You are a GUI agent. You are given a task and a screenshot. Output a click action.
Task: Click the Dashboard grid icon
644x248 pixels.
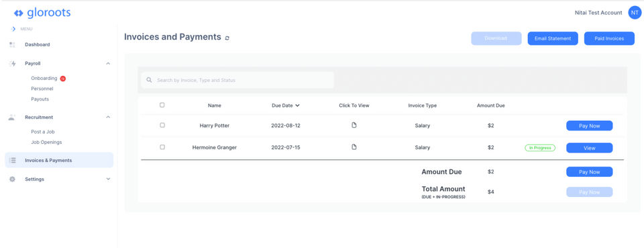(12, 44)
